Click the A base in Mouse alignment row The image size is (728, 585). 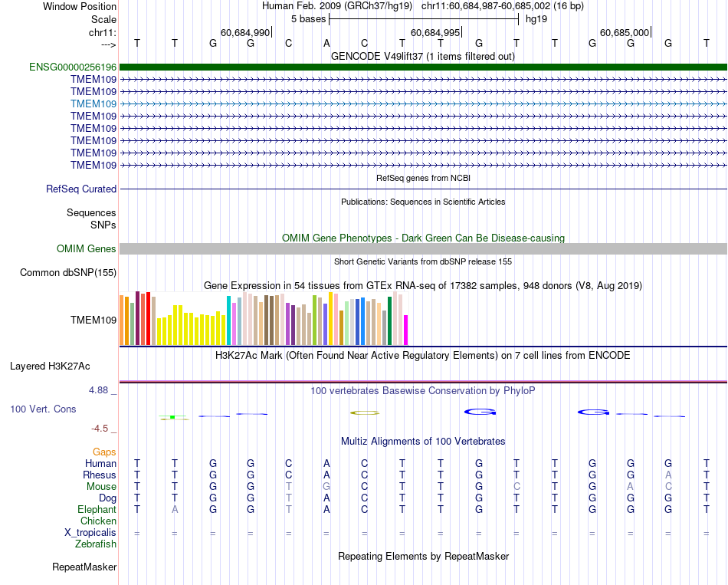[630, 487]
